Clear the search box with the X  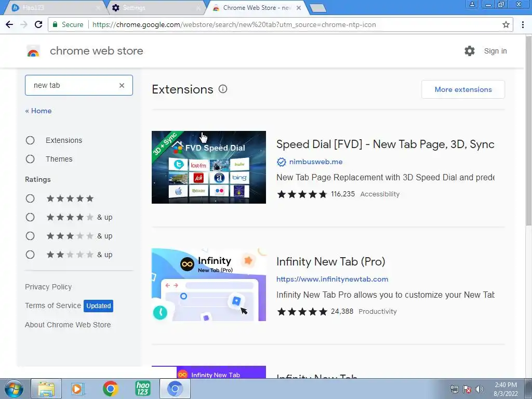(x=122, y=86)
